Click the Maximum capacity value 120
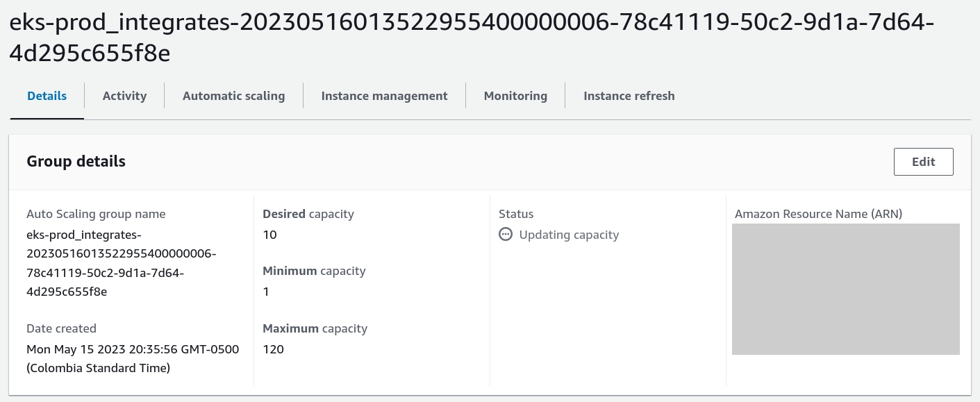The height and width of the screenshot is (402, 980). click(274, 349)
